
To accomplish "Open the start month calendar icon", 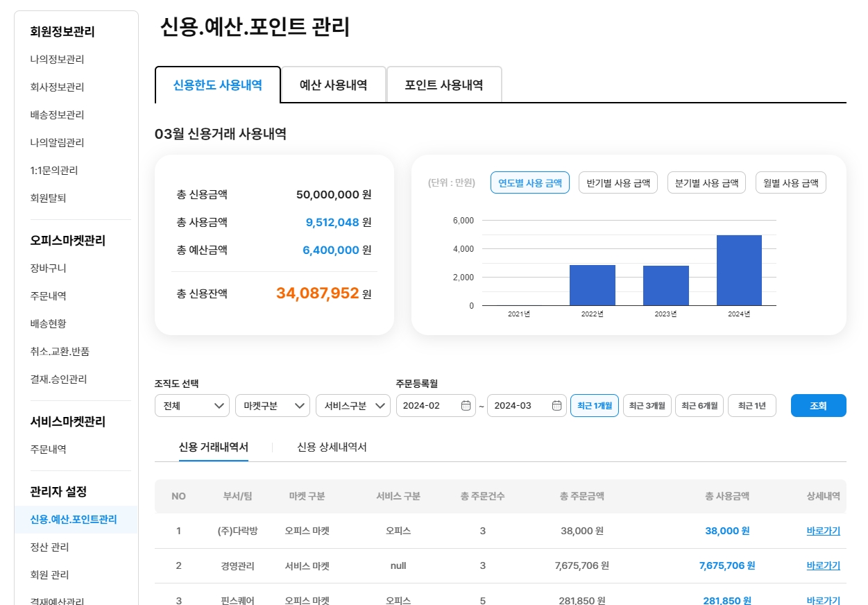I will [x=466, y=406].
